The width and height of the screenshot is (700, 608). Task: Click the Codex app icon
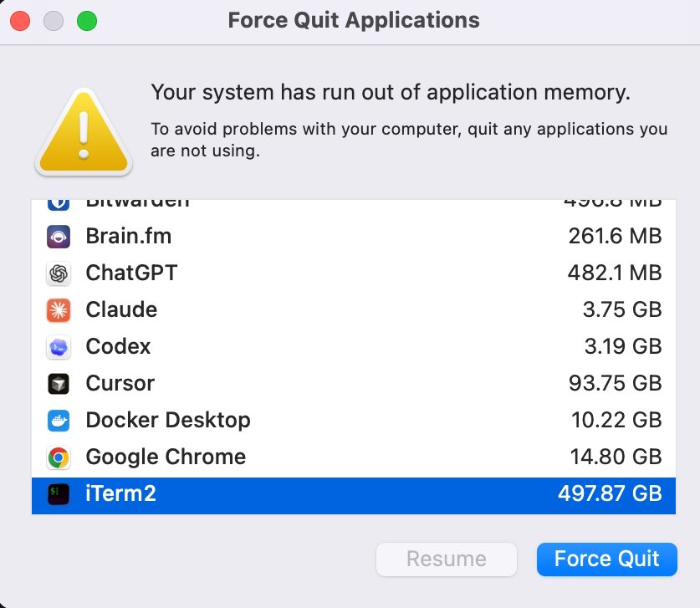[x=59, y=347]
